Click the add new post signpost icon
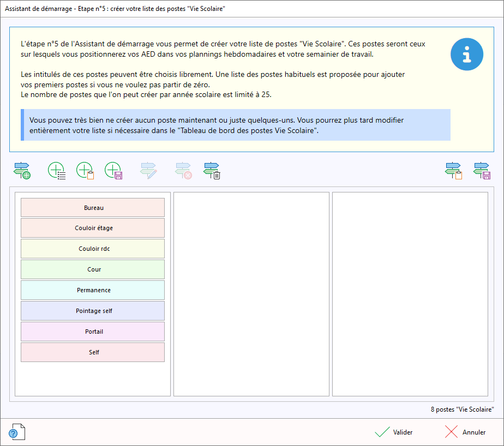The width and height of the screenshot is (504, 446). [x=22, y=171]
